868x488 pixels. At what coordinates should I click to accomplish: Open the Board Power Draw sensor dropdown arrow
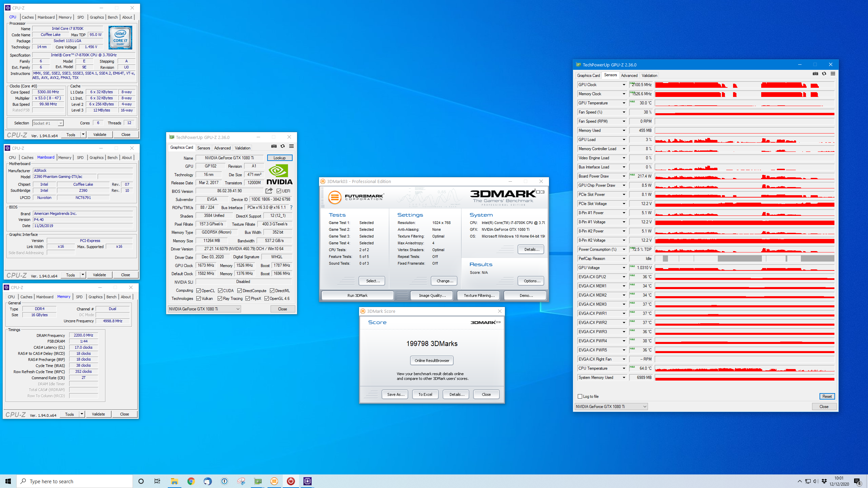click(x=624, y=176)
